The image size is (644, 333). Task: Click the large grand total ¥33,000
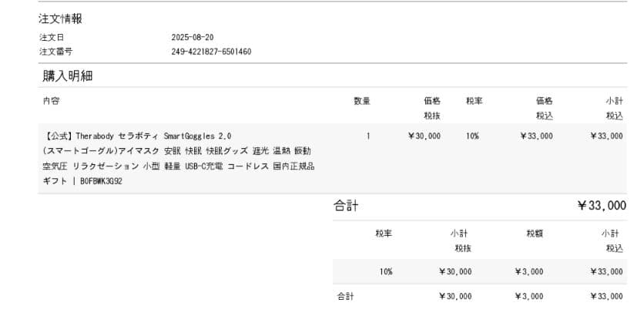coord(601,205)
